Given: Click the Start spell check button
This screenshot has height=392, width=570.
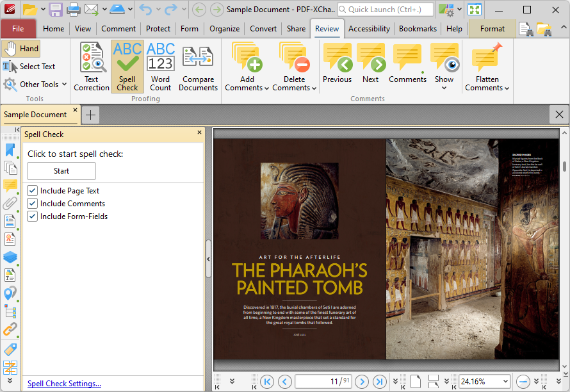Looking at the screenshot, I should tap(61, 171).
